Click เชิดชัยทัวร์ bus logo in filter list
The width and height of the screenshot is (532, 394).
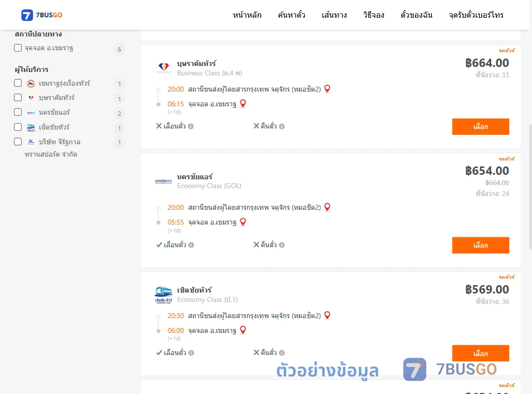pos(31,127)
